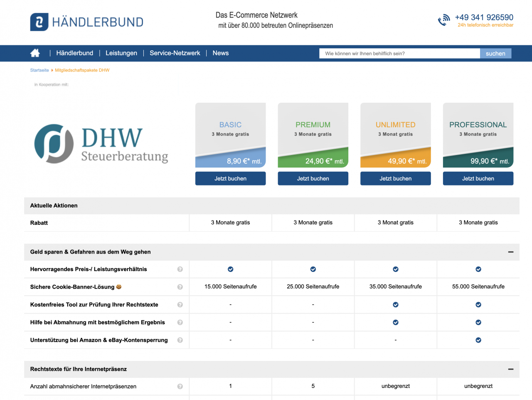
Task: Book the Unlimited package with Jetzt buchen
Action: point(396,178)
